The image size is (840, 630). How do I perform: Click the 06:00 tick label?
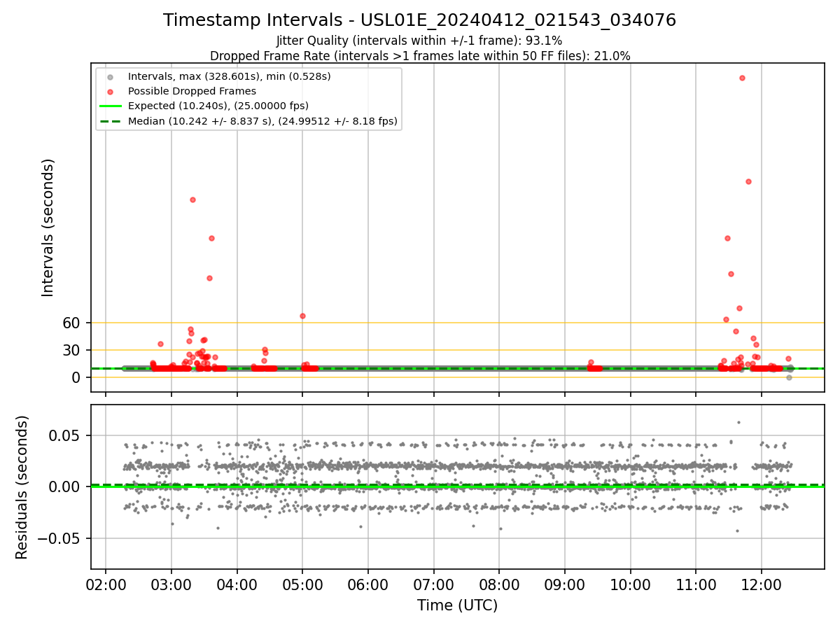(x=368, y=584)
